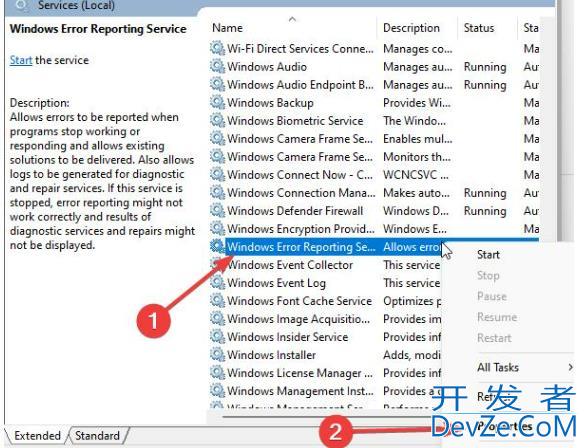Select the Windows Biometric Service name
This screenshot has width=587, height=448.
295,121
